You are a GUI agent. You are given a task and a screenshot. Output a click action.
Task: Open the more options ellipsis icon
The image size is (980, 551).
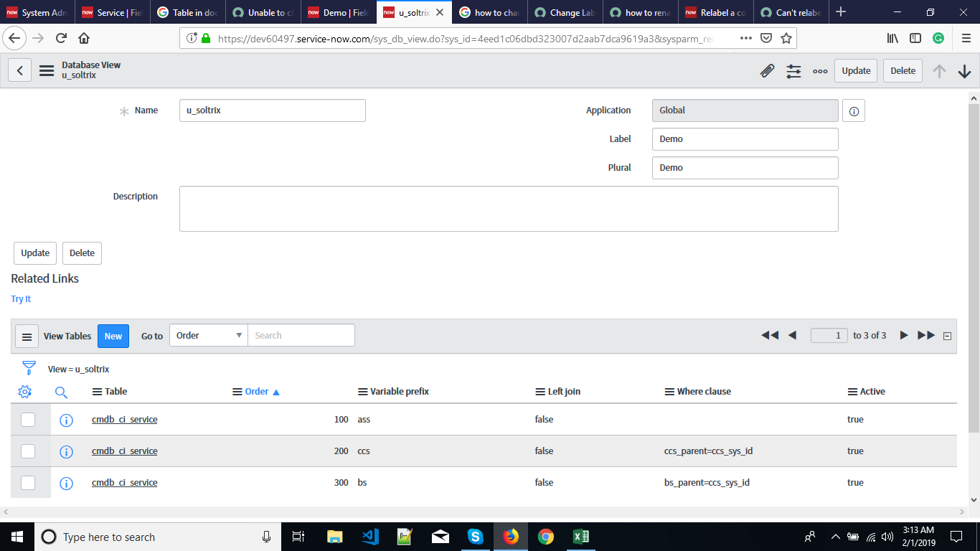click(x=820, y=70)
